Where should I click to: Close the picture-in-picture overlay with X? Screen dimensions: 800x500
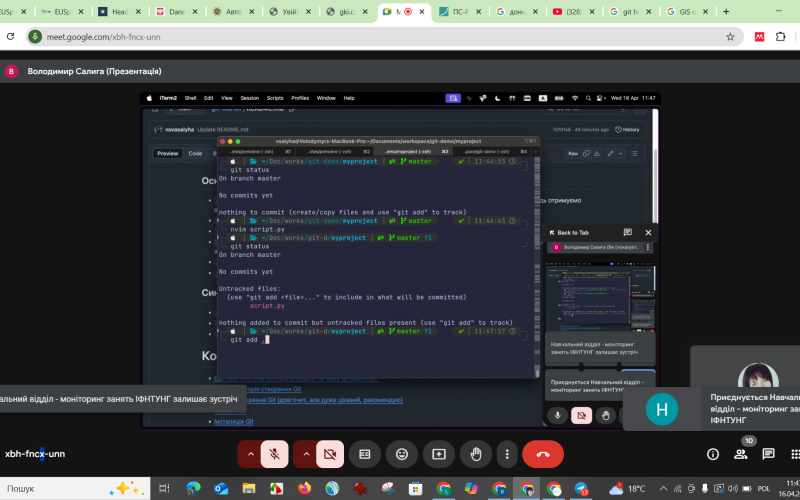point(648,233)
